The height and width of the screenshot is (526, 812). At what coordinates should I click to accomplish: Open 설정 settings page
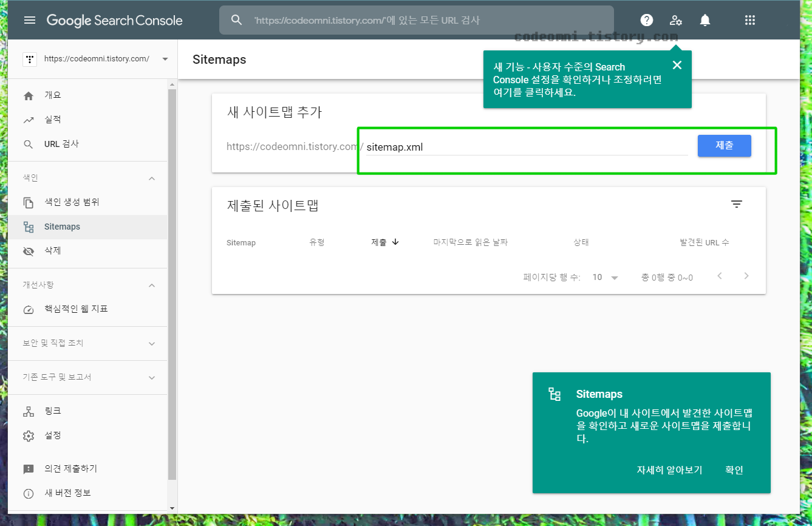pyautogui.click(x=88, y=435)
